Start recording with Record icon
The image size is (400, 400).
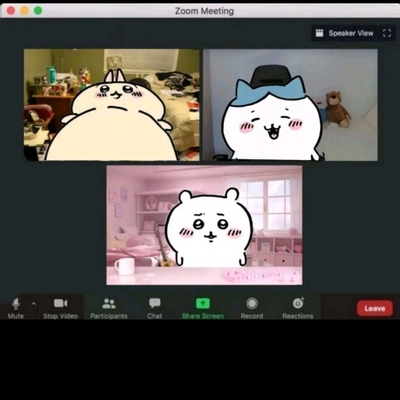point(252,308)
